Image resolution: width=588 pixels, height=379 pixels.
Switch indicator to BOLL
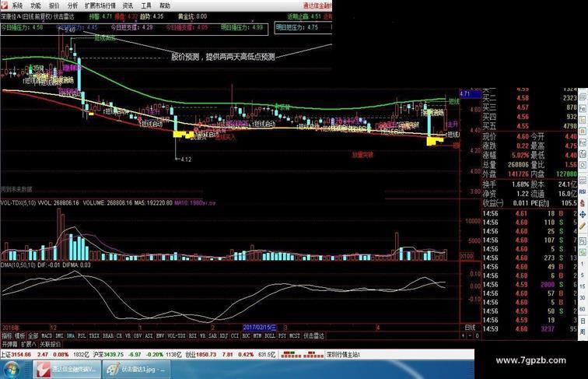(270, 336)
